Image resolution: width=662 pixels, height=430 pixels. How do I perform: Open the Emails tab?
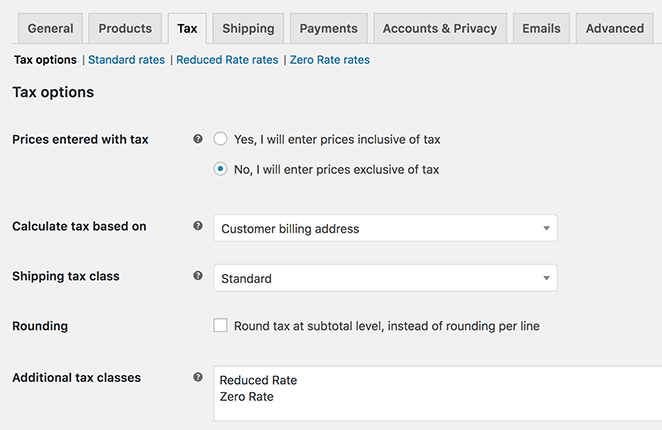[541, 29]
